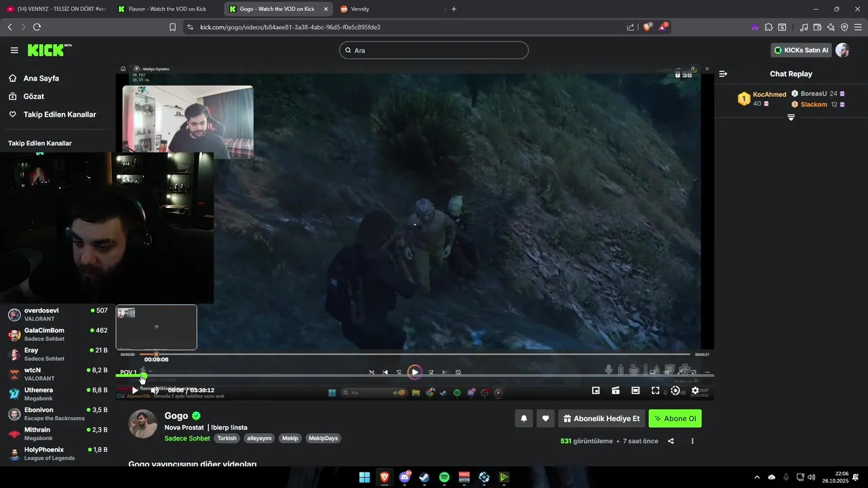
Task: Bookmark this page
Action: point(172,27)
